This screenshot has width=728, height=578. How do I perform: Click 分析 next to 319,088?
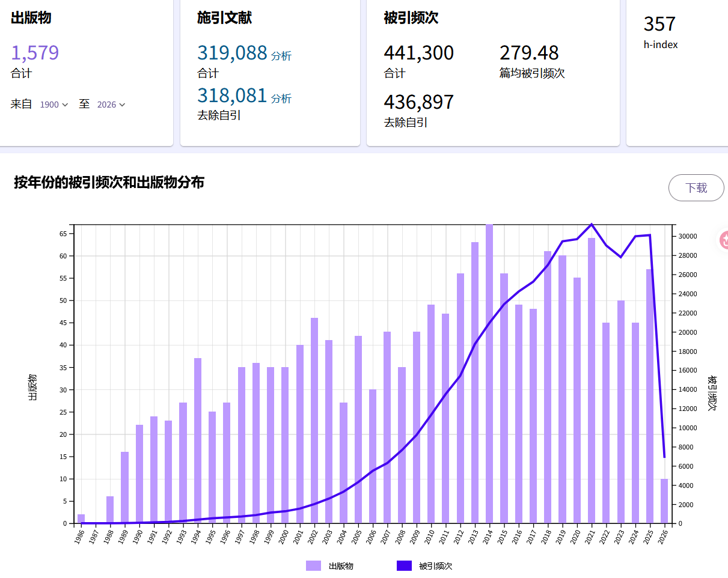click(x=281, y=56)
